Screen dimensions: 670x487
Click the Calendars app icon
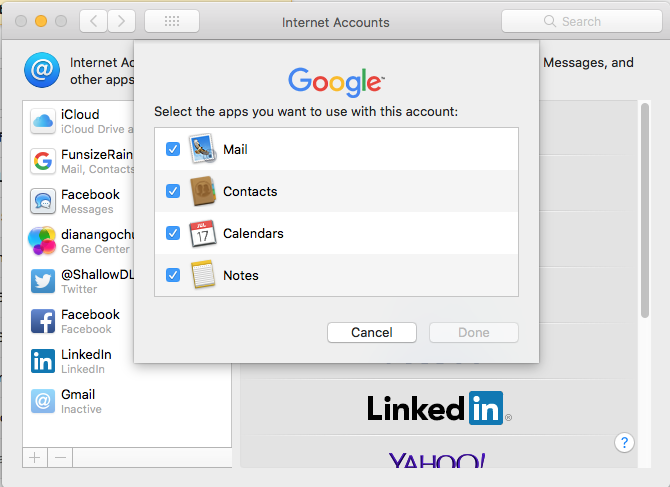point(203,233)
